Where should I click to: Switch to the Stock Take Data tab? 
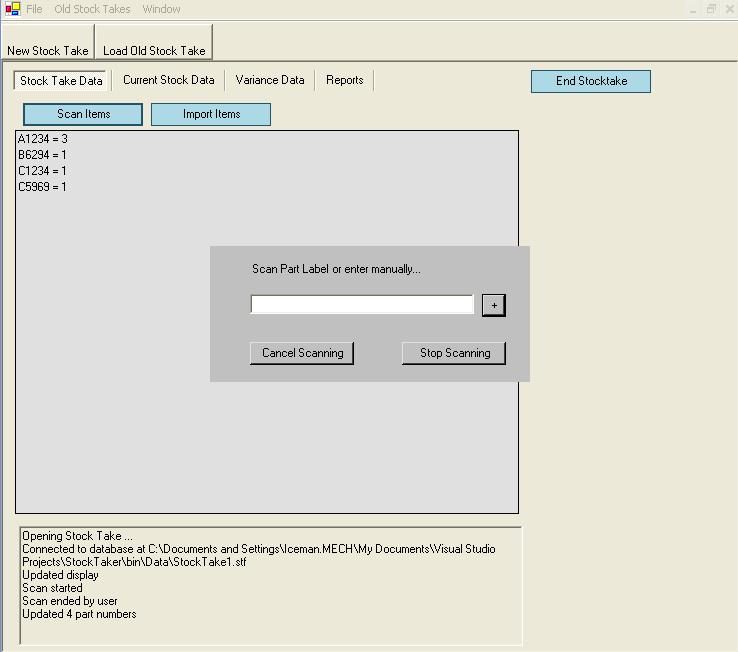[61, 81]
